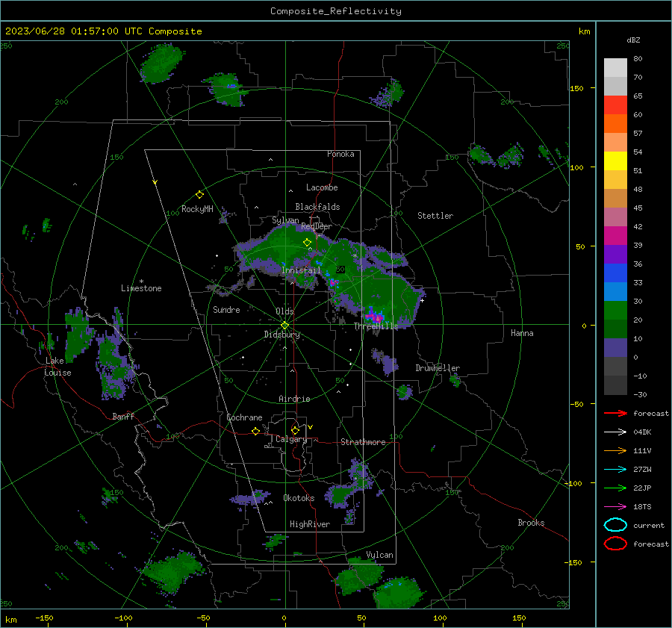Click the 04DK legend label
The height and width of the screenshot is (628, 672).
(x=642, y=432)
